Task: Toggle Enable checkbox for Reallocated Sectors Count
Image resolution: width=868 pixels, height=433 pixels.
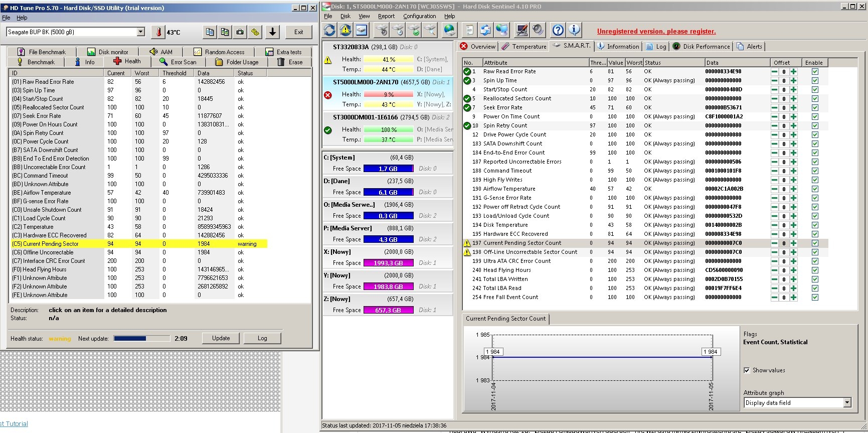Action: (x=815, y=98)
